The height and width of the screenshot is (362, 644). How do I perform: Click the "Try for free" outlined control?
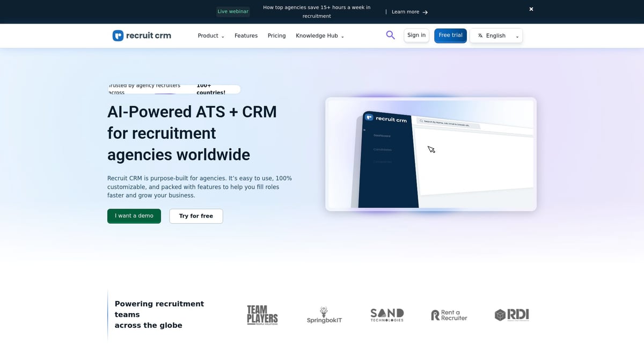pyautogui.click(x=196, y=216)
